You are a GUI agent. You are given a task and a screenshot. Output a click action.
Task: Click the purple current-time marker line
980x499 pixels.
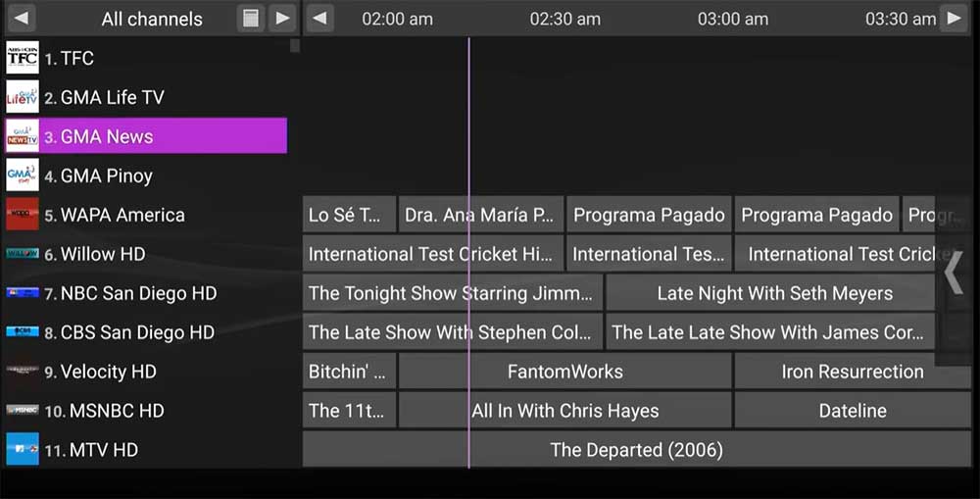468,253
